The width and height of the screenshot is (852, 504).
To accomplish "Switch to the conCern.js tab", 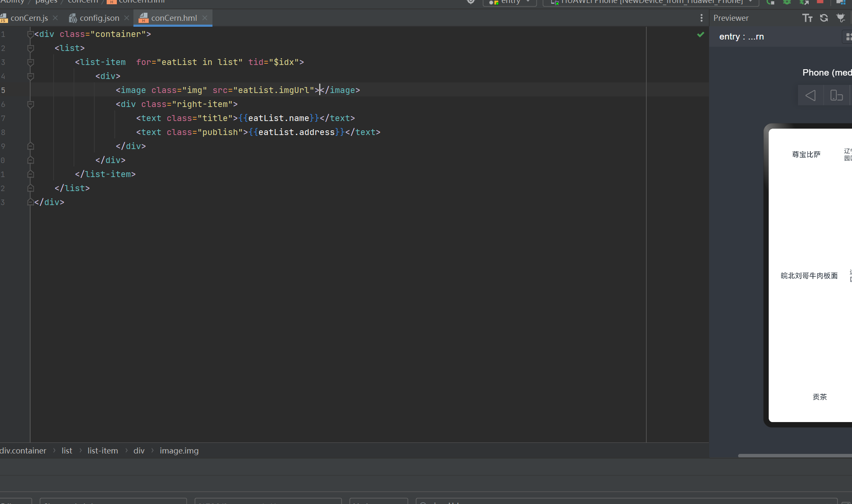I will [29, 18].
